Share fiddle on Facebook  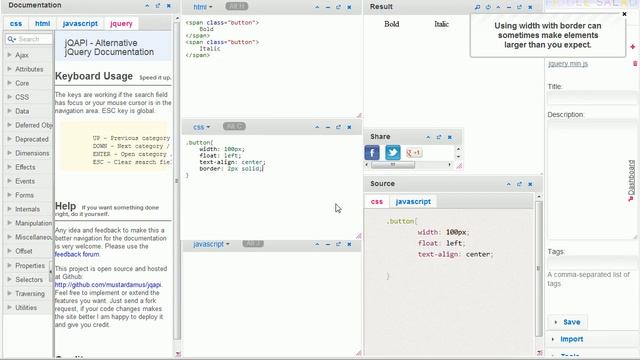click(x=372, y=153)
